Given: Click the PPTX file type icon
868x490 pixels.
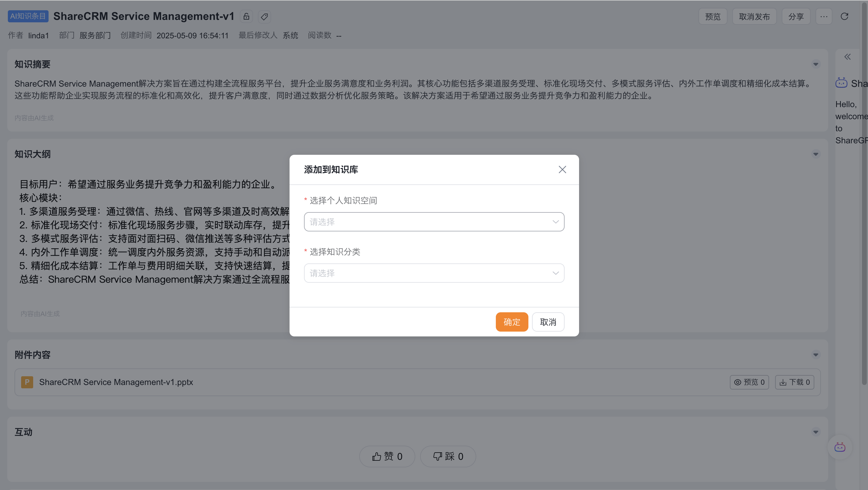Looking at the screenshot, I should click(x=27, y=382).
